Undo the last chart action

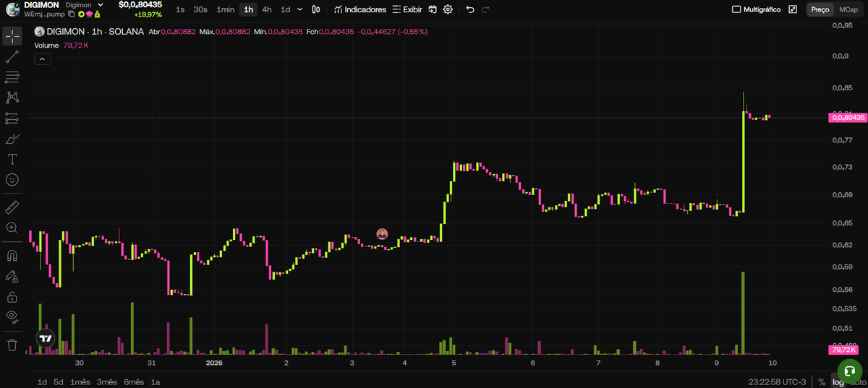coord(470,9)
